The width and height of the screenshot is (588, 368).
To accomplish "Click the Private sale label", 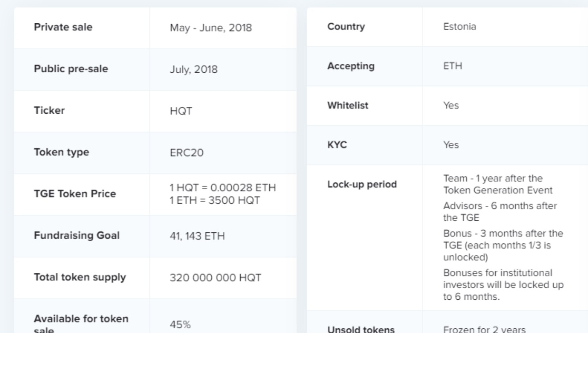I will pos(63,27).
